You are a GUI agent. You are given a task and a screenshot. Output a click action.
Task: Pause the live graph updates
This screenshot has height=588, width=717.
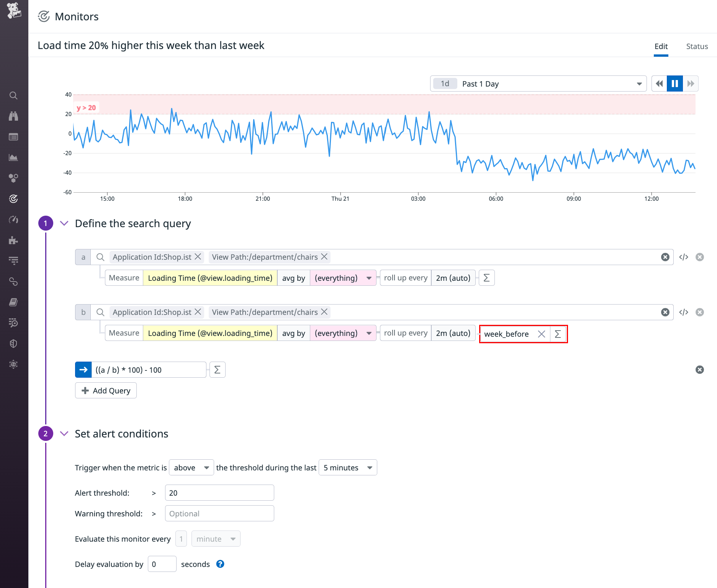pyautogui.click(x=675, y=83)
